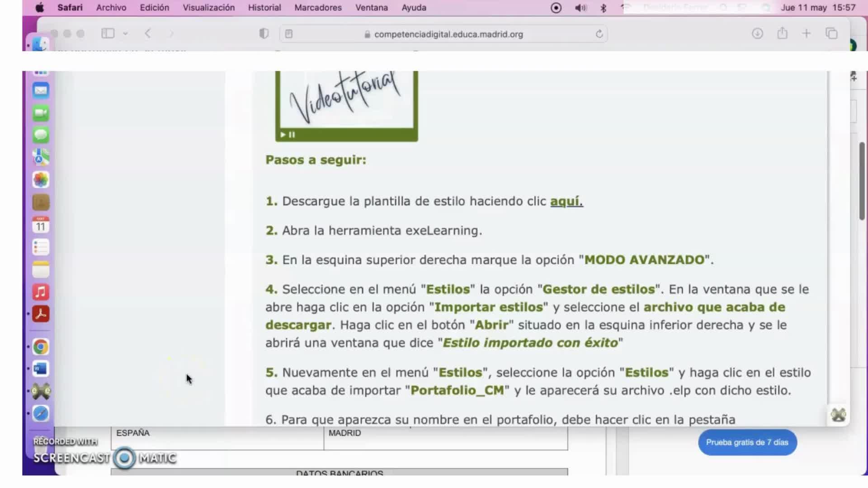Toggle Bluetooth menu bar icon
Image resolution: width=868 pixels, height=488 pixels.
point(603,8)
